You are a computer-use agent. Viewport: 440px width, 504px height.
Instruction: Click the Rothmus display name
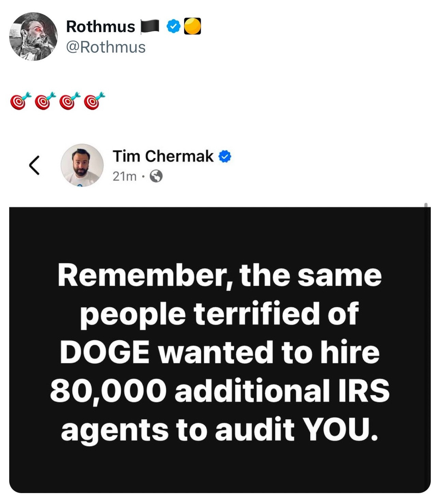[100, 27]
